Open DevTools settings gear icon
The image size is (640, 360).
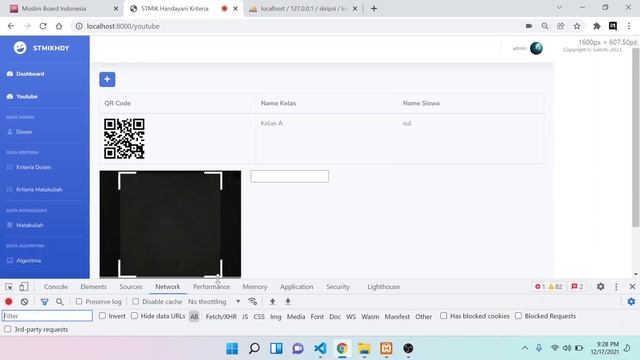pyautogui.click(x=600, y=287)
